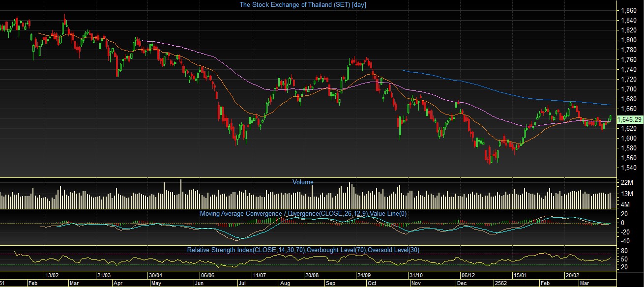Click the 13/02 date marker

tap(52, 275)
